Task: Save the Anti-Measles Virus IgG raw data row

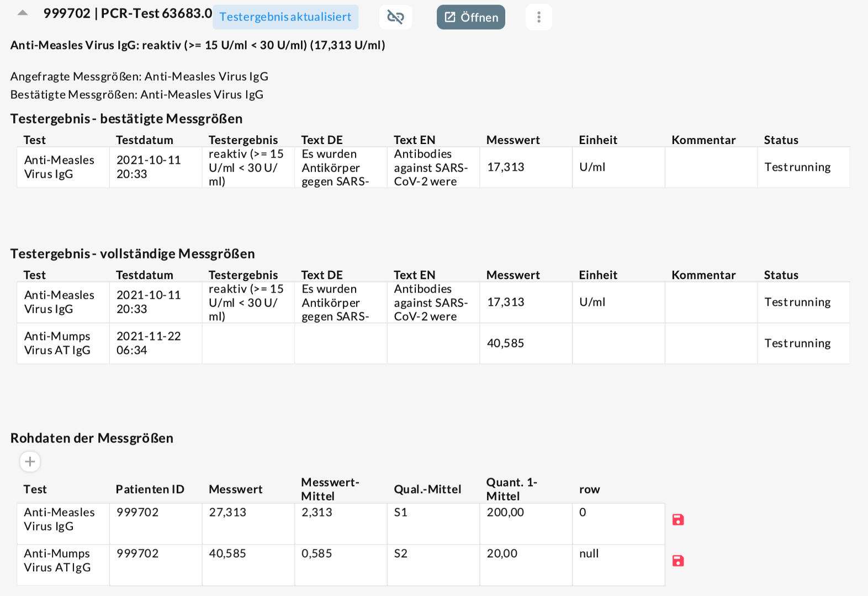Action: (678, 519)
